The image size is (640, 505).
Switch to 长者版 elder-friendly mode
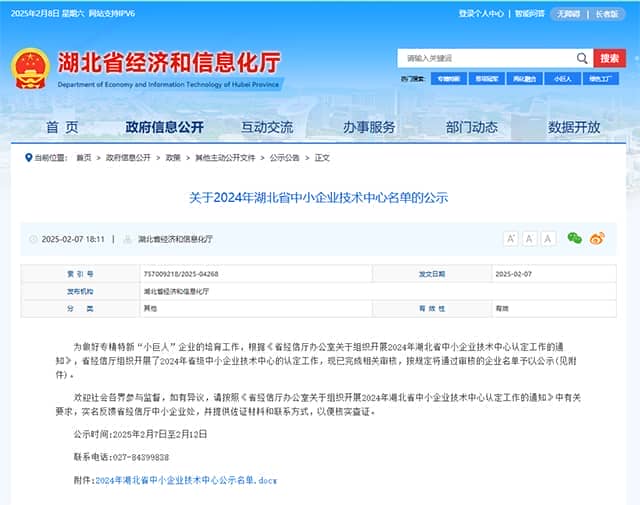[x=606, y=14]
